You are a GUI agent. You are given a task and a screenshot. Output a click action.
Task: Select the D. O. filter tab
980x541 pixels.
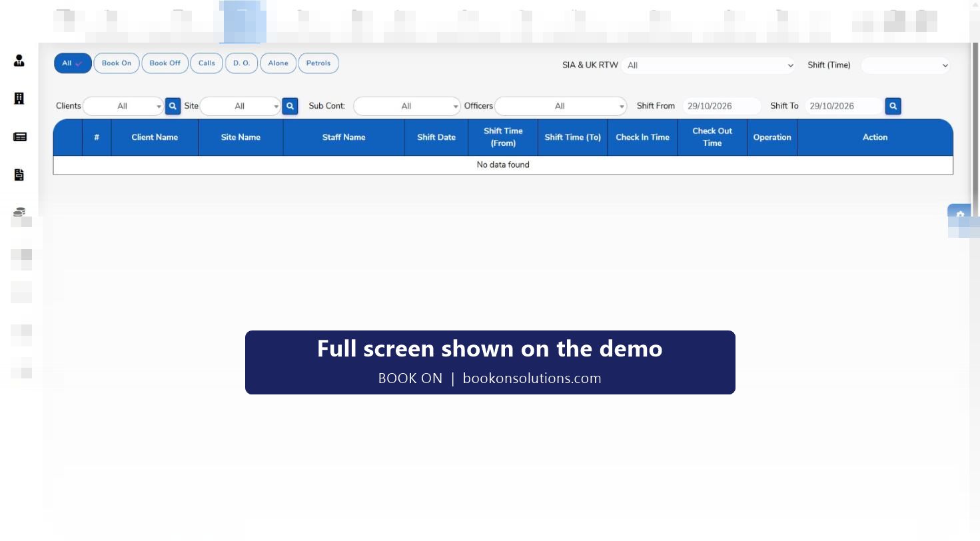coord(241,63)
